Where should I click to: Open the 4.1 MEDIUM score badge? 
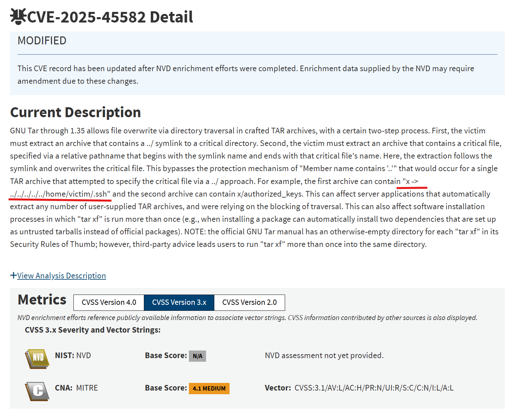[x=209, y=389]
